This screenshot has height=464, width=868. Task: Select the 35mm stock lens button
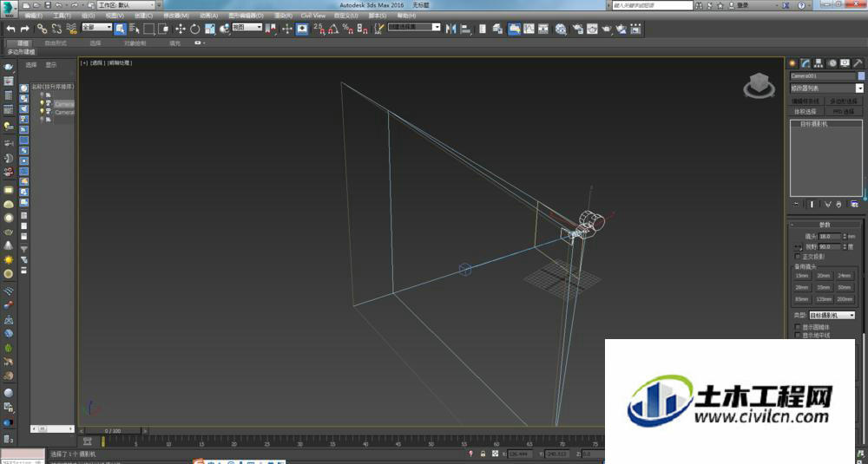823,288
